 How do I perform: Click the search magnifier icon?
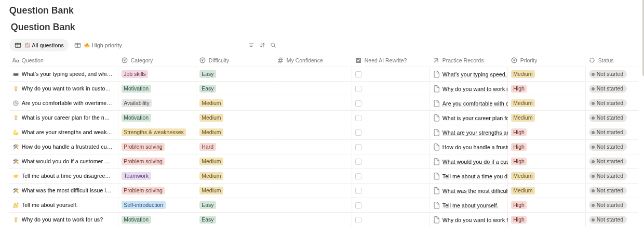tap(273, 45)
